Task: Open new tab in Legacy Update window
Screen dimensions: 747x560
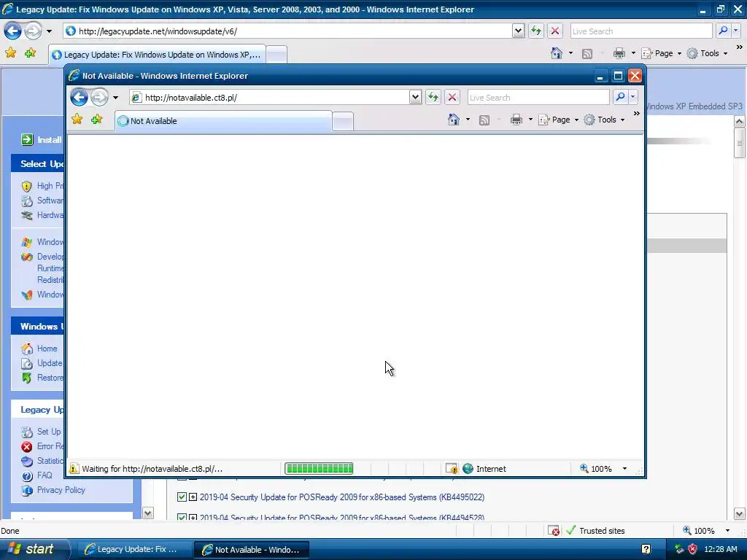Action: coord(276,55)
